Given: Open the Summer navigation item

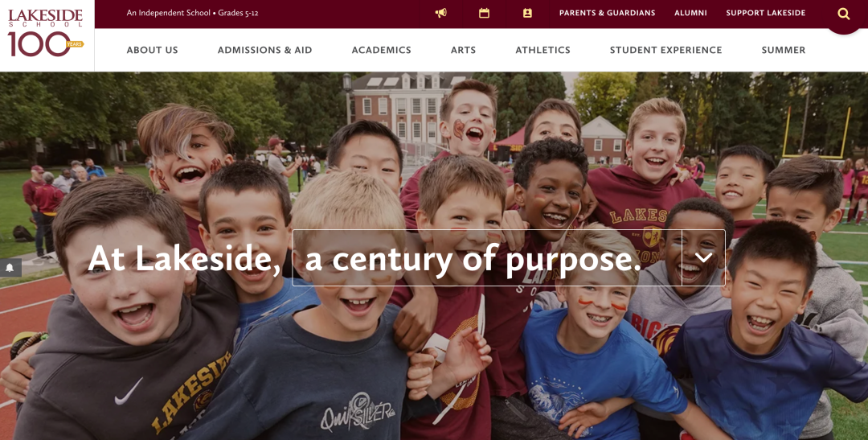Looking at the screenshot, I should coord(784,50).
